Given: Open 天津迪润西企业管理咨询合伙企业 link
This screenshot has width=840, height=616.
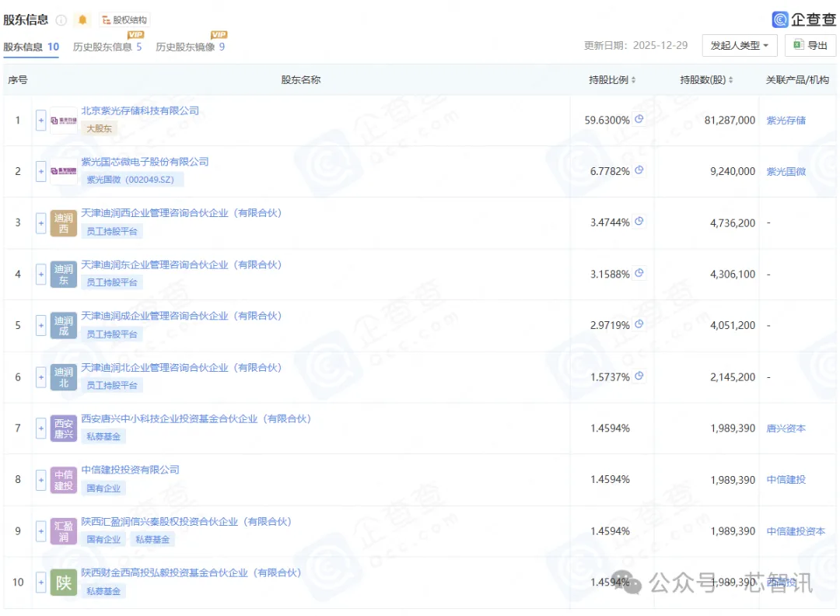Looking at the screenshot, I should click(x=181, y=213).
